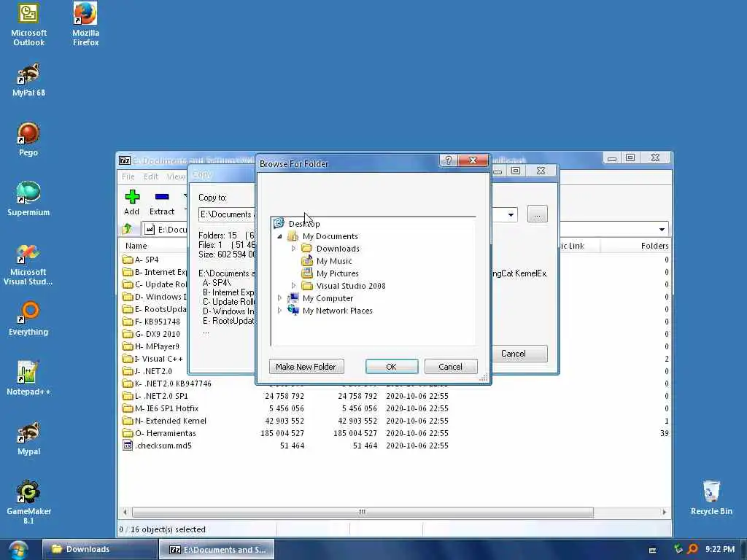Select the N- Extended Kernel folder
The image size is (747, 560).
point(164,421)
